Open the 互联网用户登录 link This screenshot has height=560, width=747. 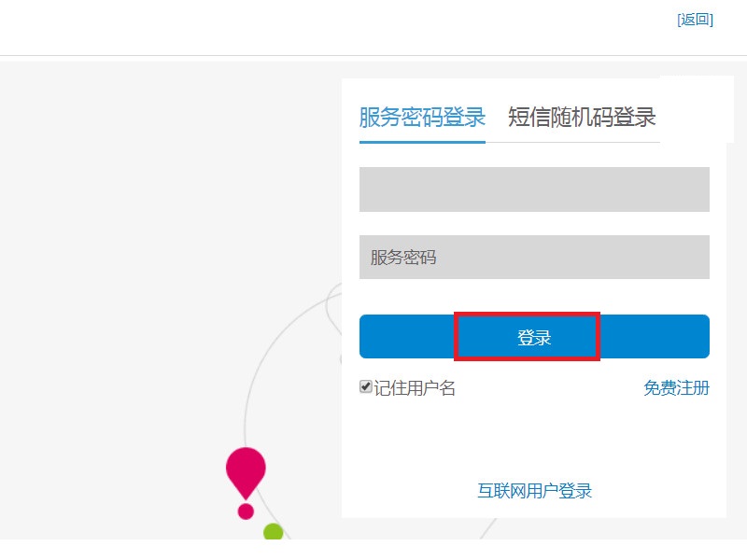tap(534, 491)
